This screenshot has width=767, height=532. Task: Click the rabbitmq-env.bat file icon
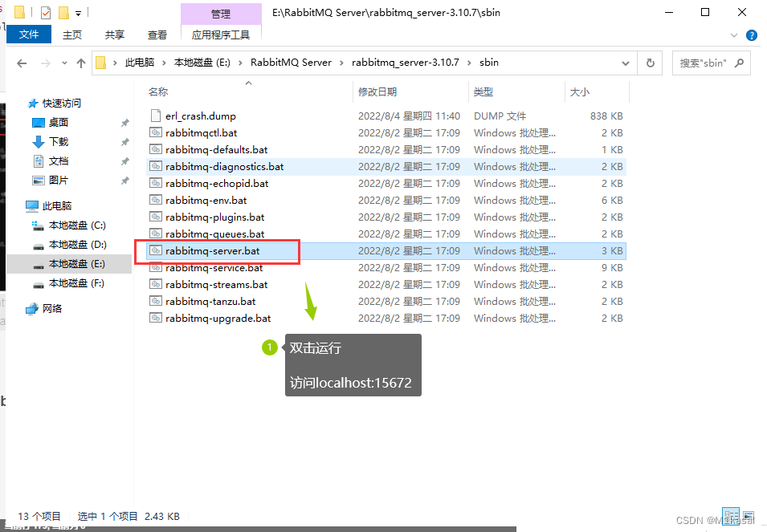[156, 200]
